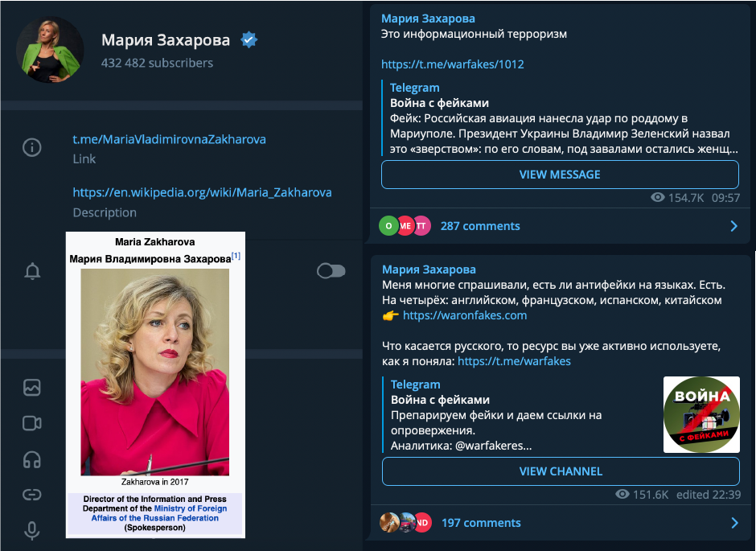Image resolution: width=756 pixels, height=551 pixels.
Task: Open the 287 comments thread
Action: pyautogui.click(x=480, y=226)
